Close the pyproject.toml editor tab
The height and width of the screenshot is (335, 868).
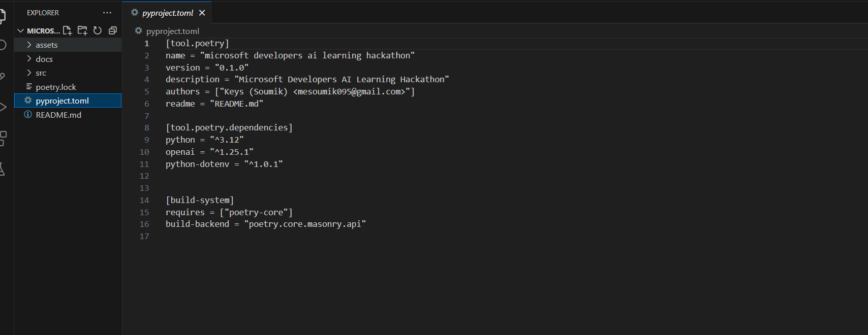(202, 13)
